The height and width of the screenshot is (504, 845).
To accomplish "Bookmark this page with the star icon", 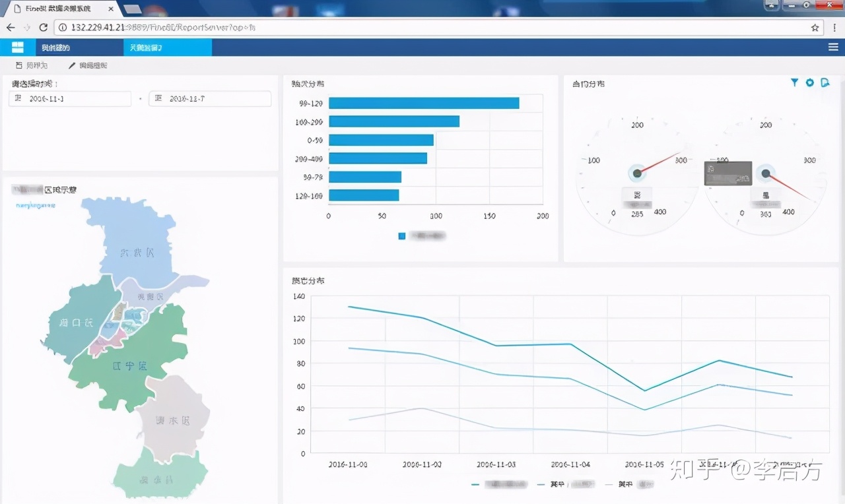I will point(815,28).
